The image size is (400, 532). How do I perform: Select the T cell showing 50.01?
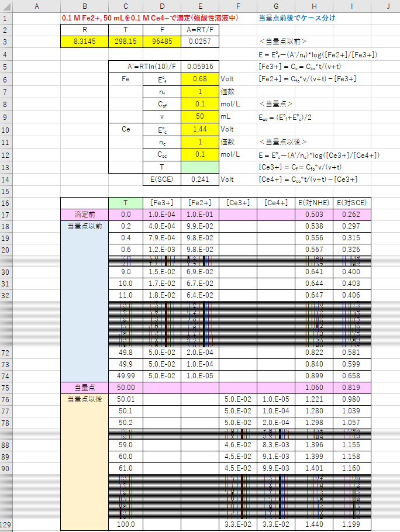126,399
